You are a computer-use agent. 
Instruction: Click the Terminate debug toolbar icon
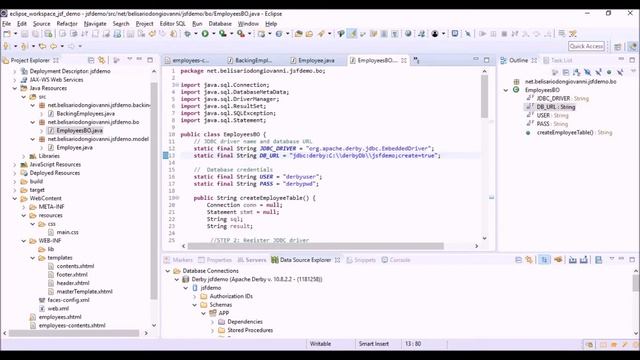(x=504, y=33)
